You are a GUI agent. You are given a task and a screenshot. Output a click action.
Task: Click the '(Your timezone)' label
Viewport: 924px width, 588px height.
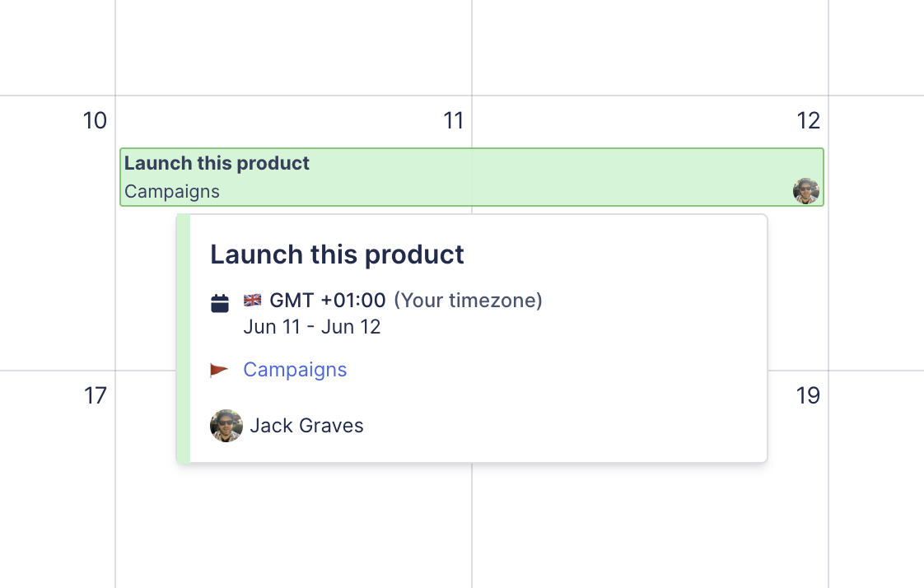click(468, 301)
